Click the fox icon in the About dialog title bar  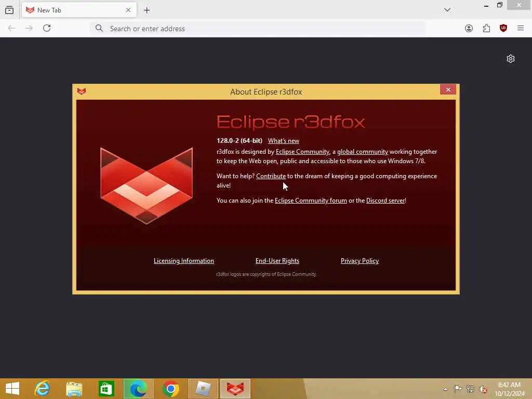pyautogui.click(x=82, y=91)
